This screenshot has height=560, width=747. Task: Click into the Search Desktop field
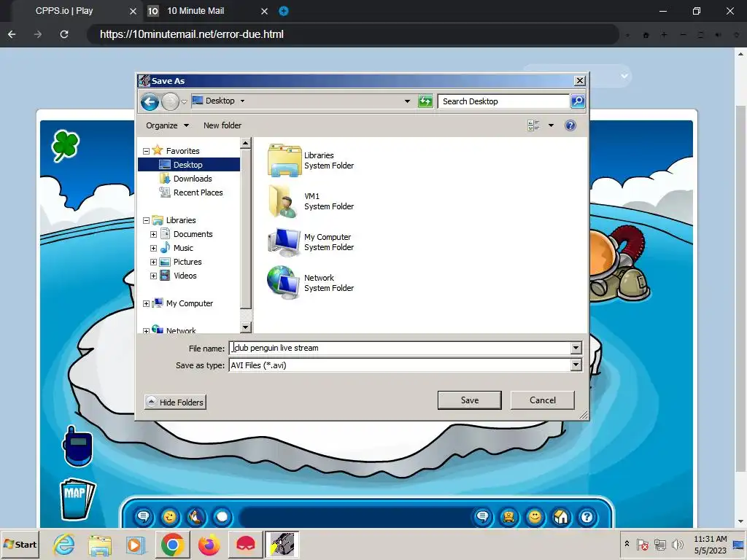(x=503, y=101)
